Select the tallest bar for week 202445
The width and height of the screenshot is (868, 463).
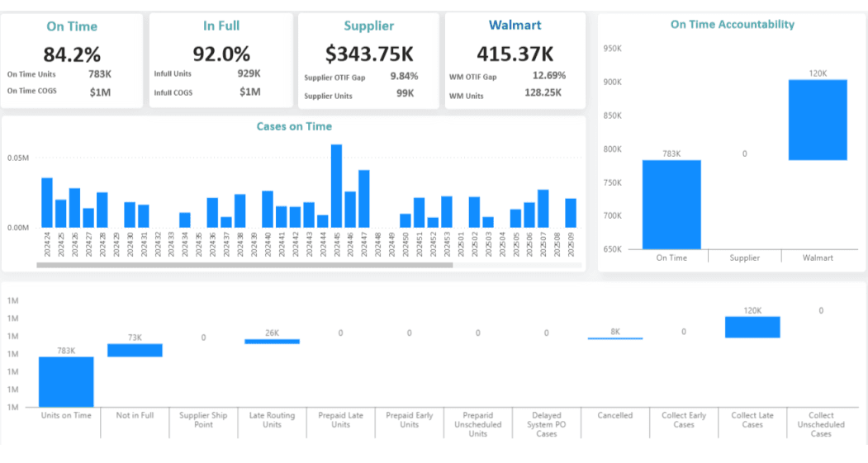(x=337, y=186)
